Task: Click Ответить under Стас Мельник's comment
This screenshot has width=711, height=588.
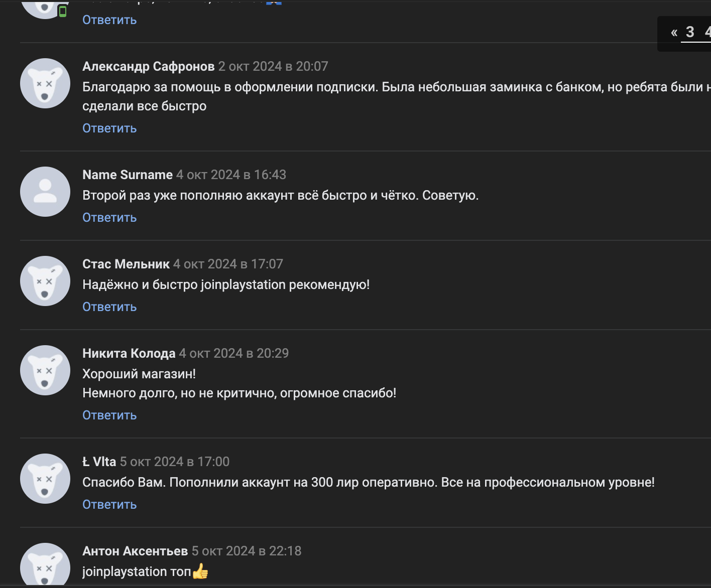Action: 109,307
